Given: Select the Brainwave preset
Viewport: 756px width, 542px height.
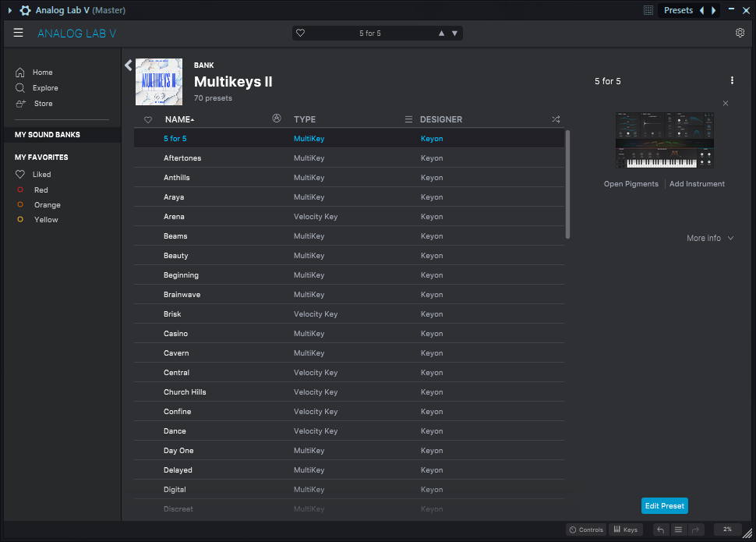Looking at the screenshot, I should pos(349,295).
